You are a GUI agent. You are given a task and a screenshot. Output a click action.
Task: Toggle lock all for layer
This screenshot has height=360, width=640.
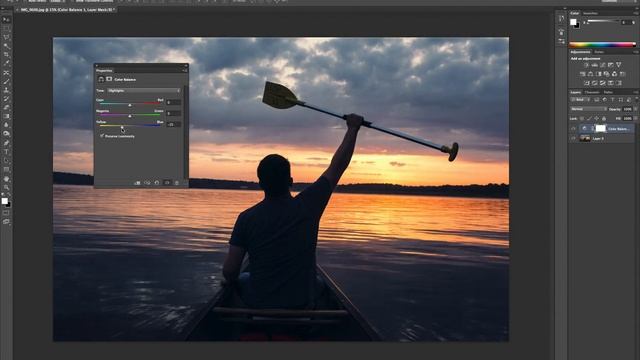604,118
